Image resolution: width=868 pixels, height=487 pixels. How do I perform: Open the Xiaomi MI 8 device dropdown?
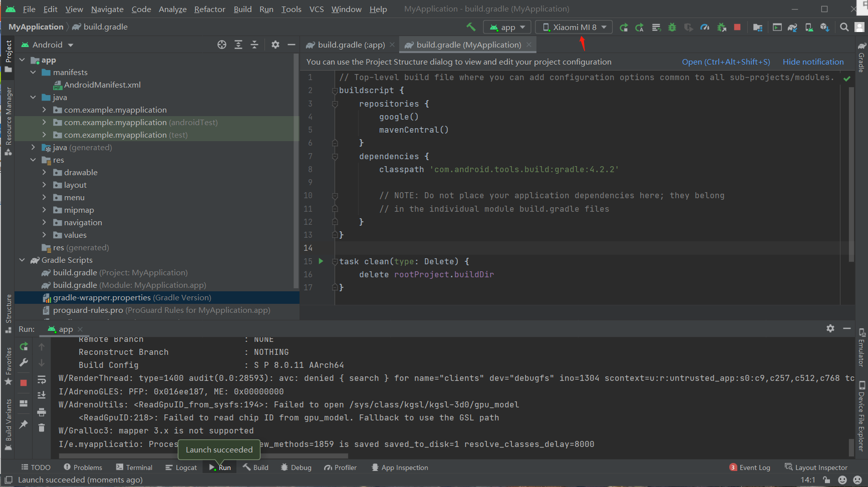pyautogui.click(x=574, y=27)
